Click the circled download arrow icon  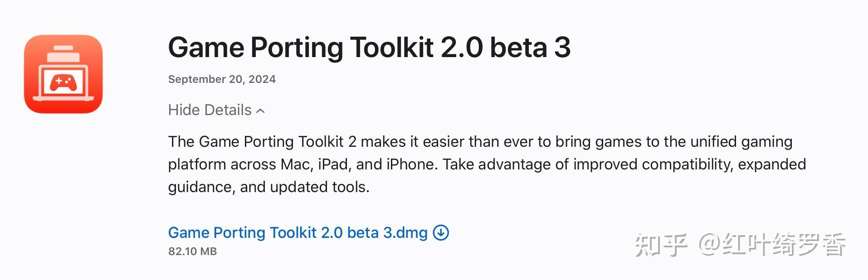pos(441,232)
